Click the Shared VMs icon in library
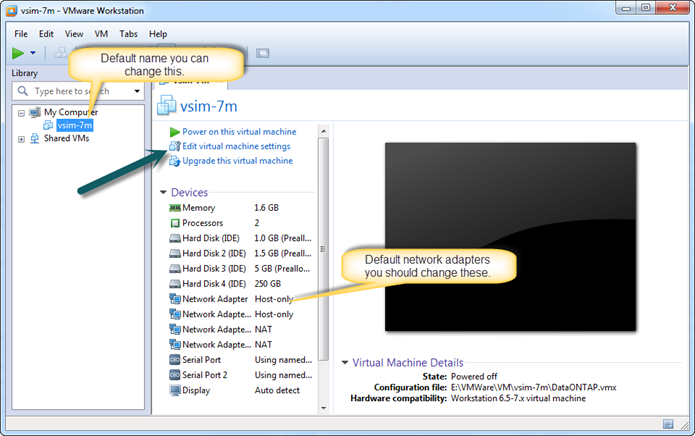 (35, 139)
